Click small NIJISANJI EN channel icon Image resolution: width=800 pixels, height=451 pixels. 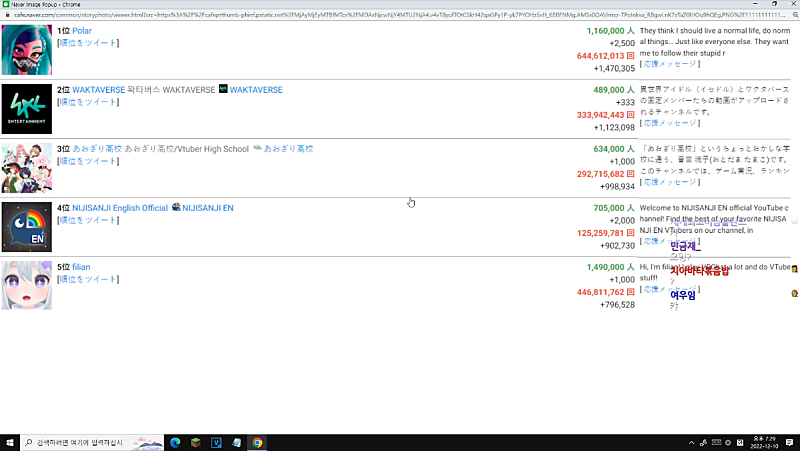(x=176, y=207)
